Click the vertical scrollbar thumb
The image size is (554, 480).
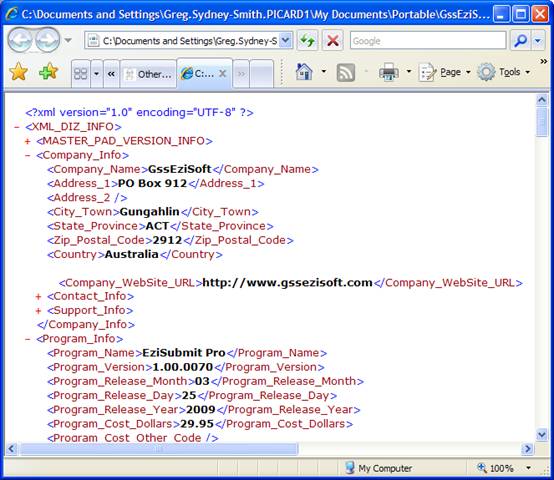(x=541, y=122)
